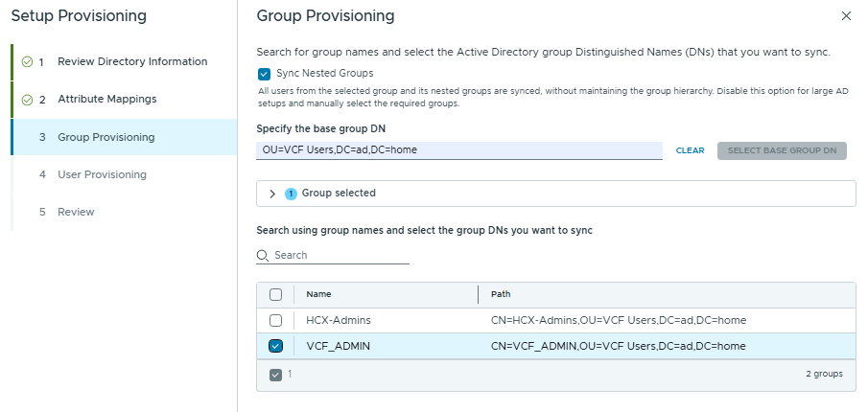The width and height of the screenshot is (868, 412).
Task: Check the HCX-Admins group checkbox
Action: pos(275,320)
